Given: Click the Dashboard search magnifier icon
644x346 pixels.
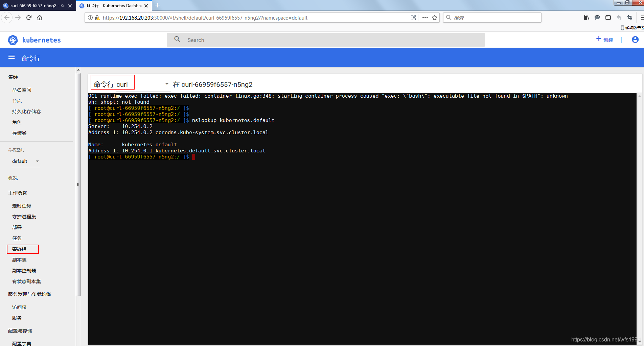Looking at the screenshot, I should (177, 40).
